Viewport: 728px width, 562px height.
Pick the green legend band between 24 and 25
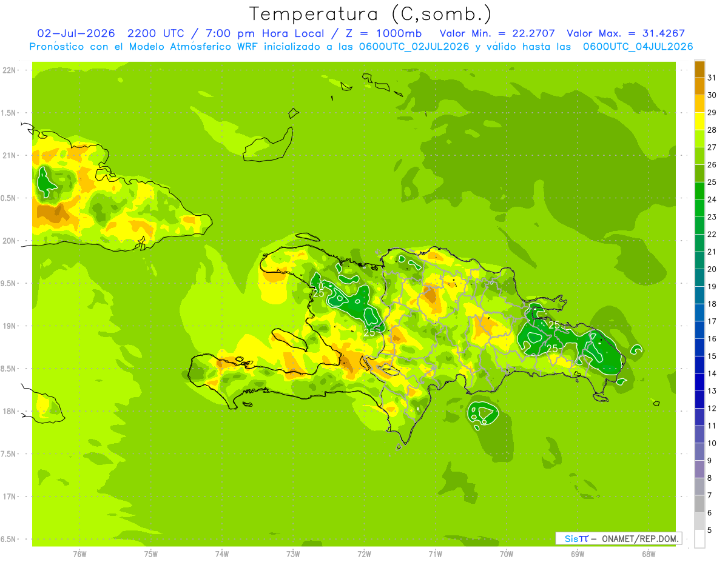tap(699, 190)
